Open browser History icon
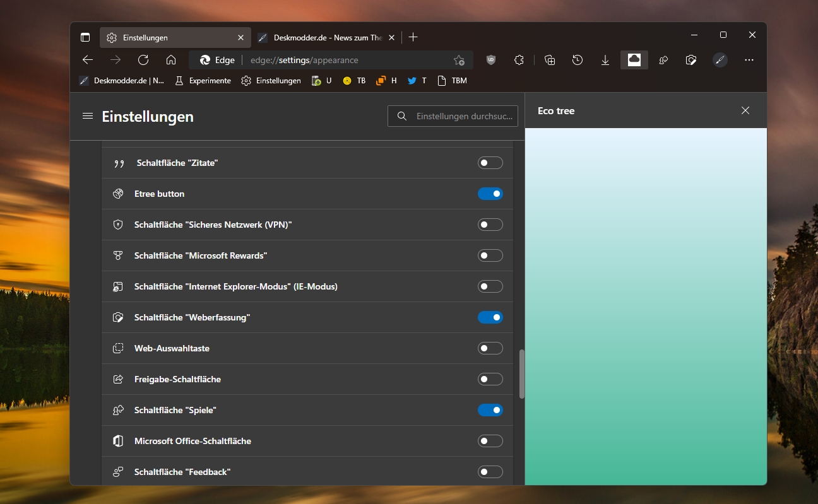 click(578, 60)
